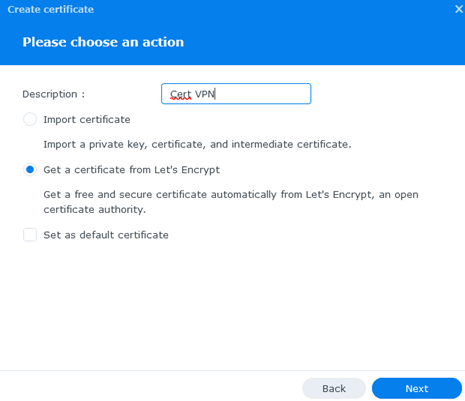Screen dimensions: 465x401
Task: Click the Let's Encrypt free certificate explanation text
Action: click(x=231, y=202)
